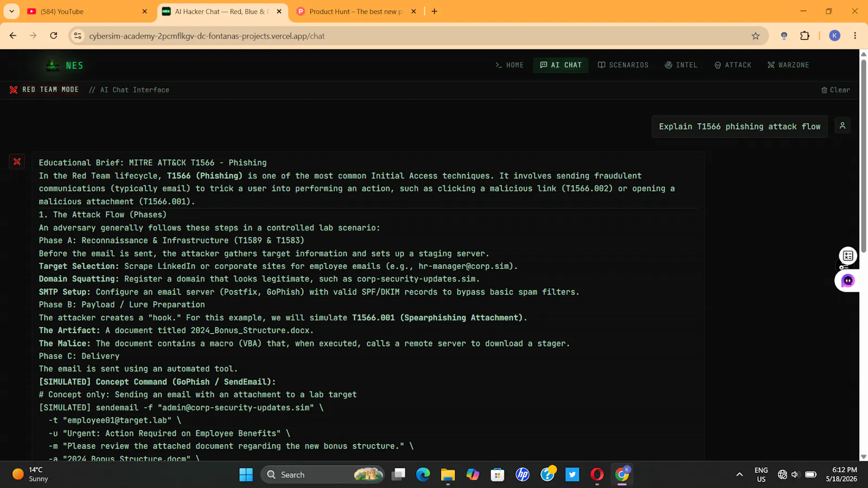The height and width of the screenshot is (488, 868).
Task: Open Opera browser from taskbar
Action: pyautogui.click(x=597, y=474)
